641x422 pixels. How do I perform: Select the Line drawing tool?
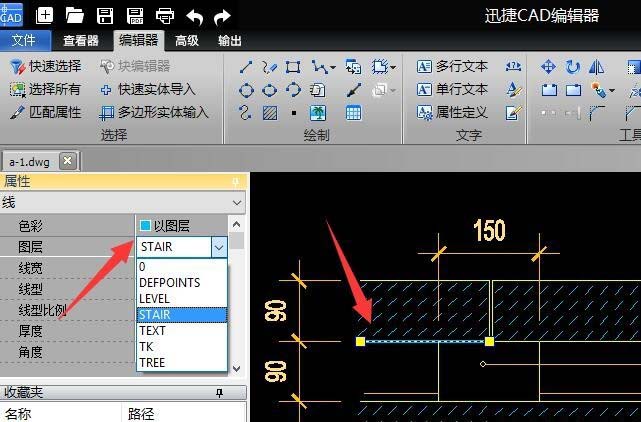pos(246,67)
